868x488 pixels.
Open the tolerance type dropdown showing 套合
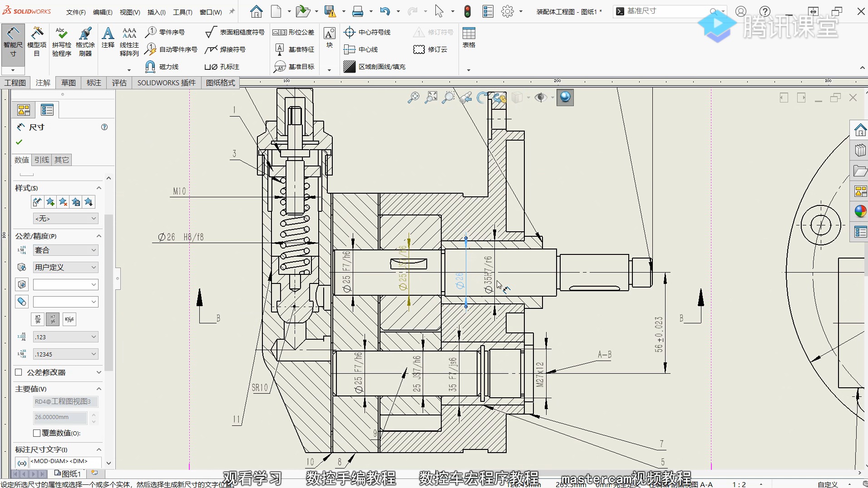pyautogui.click(x=65, y=250)
